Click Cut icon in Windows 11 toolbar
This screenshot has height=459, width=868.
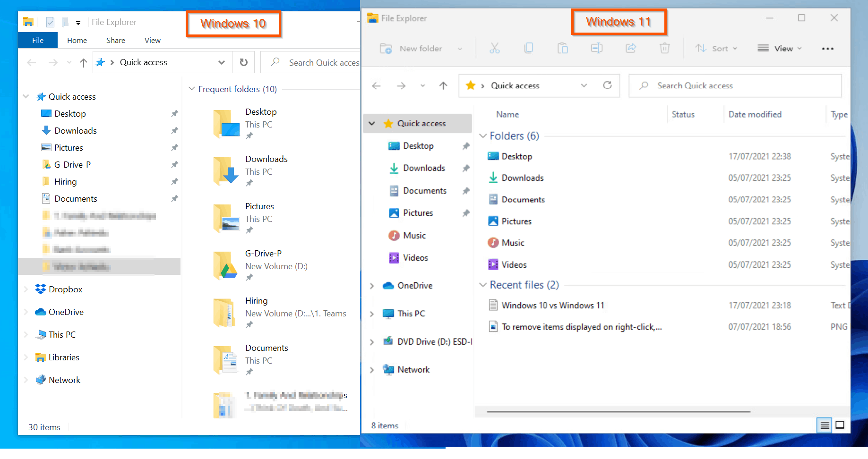(495, 48)
